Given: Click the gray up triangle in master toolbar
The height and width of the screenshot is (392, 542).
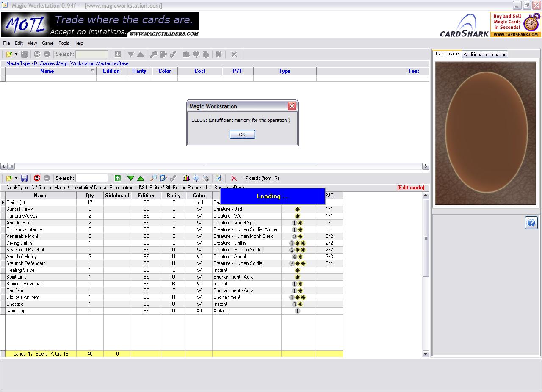Looking at the screenshot, I should [141, 54].
